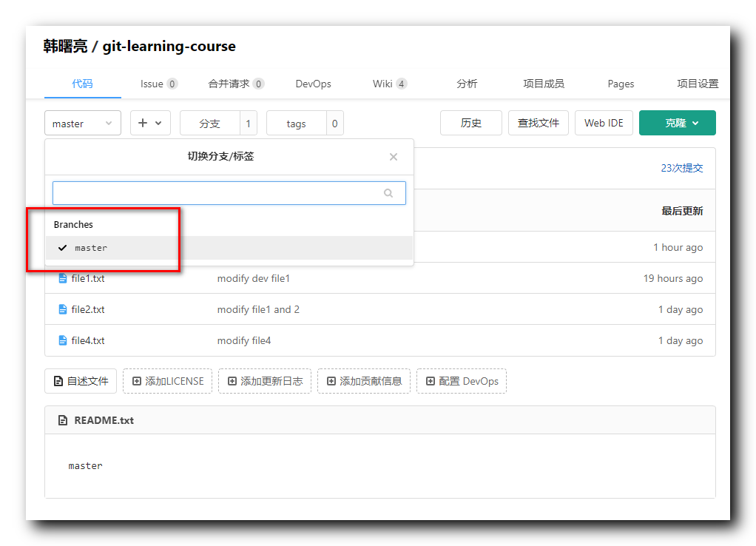
Task: Open the 分析 tab
Action: (x=467, y=84)
